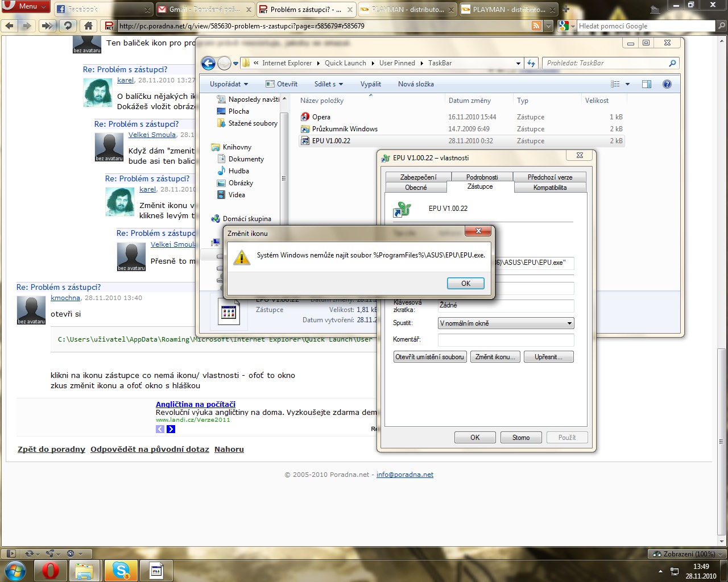Confirm the file-not-found error with OK
Viewport: 728px width, 582px height.
466,284
